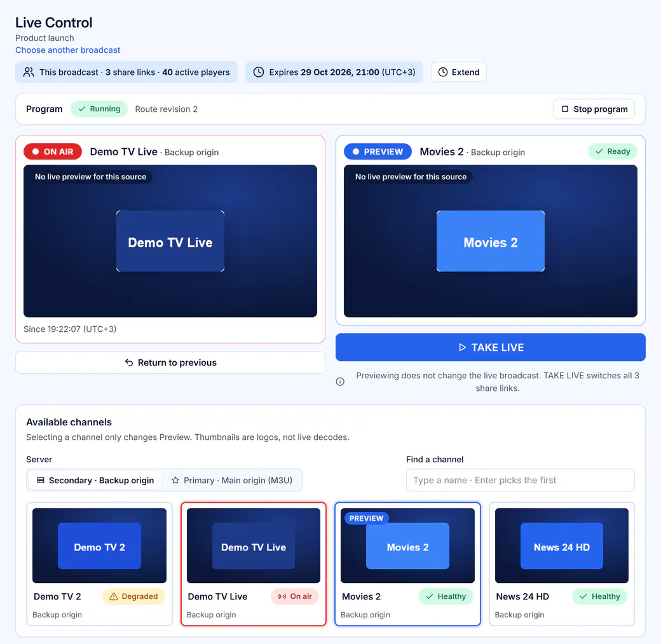Viewport: 661px width, 644px height.
Task: Click the ON AIR red badge
Action: pyautogui.click(x=53, y=152)
